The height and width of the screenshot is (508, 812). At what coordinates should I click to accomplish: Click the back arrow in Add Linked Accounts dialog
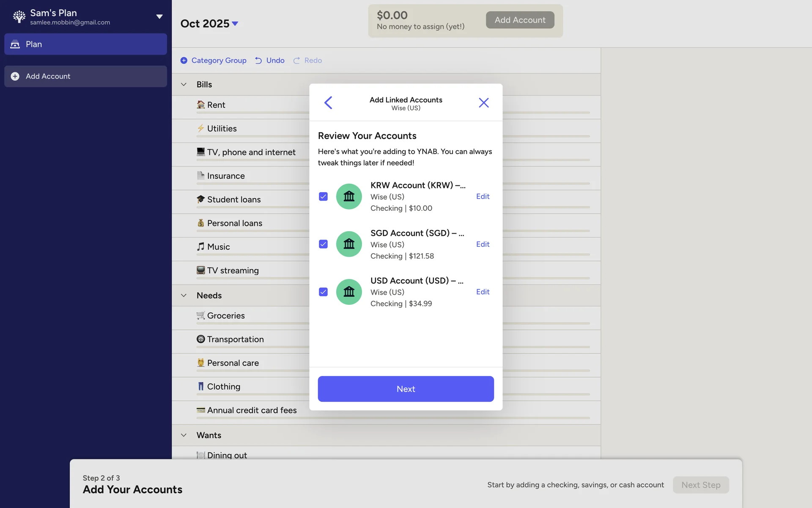[328, 102]
